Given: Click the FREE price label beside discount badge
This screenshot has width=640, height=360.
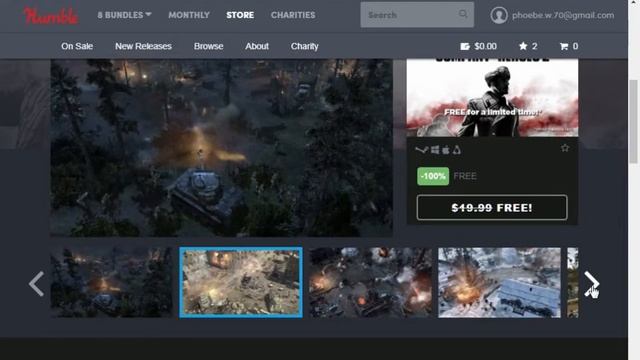Looking at the screenshot, I should pyautogui.click(x=465, y=176).
